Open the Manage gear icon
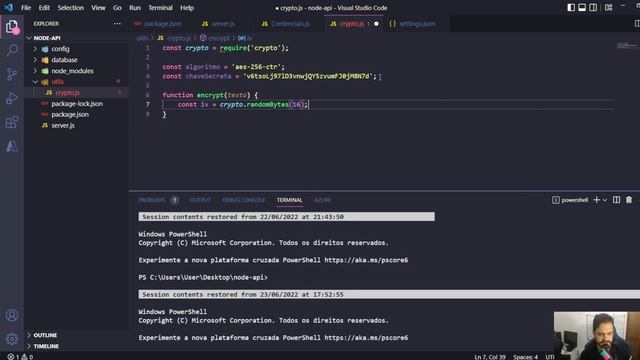 coord(12,339)
